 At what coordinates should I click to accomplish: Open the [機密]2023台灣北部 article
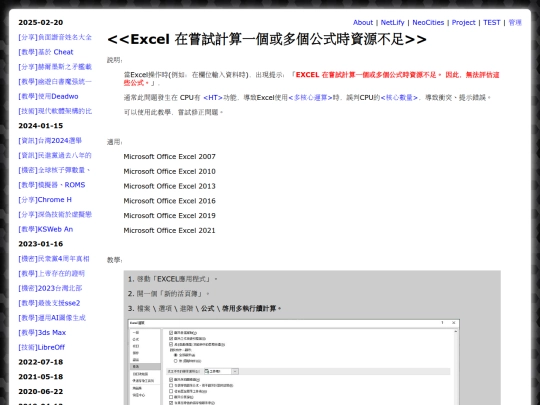[x=50, y=288]
